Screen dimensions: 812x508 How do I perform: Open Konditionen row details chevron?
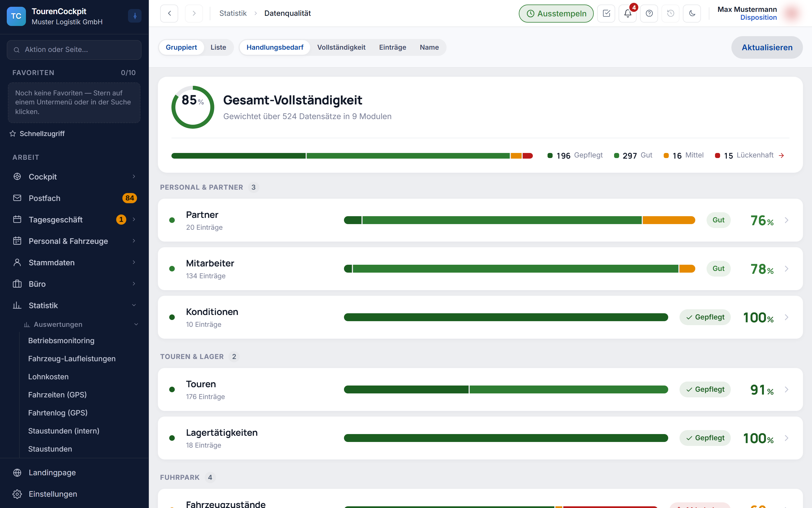(x=787, y=317)
